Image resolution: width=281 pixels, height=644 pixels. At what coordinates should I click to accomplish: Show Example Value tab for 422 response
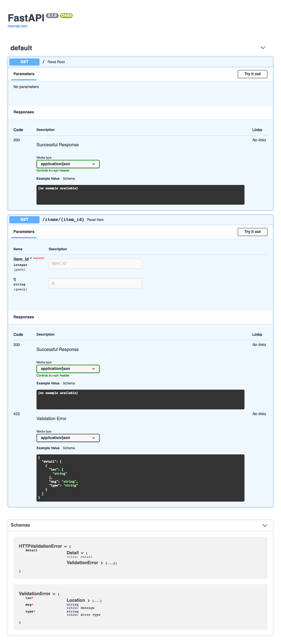(x=48, y=448)
